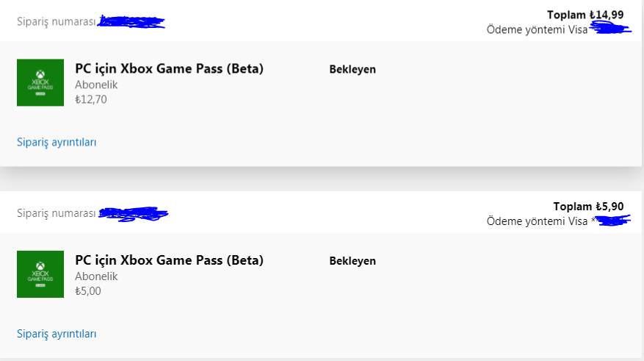Click Ödeme yöntemi Visa under Toplam ₺14,99

538,29
